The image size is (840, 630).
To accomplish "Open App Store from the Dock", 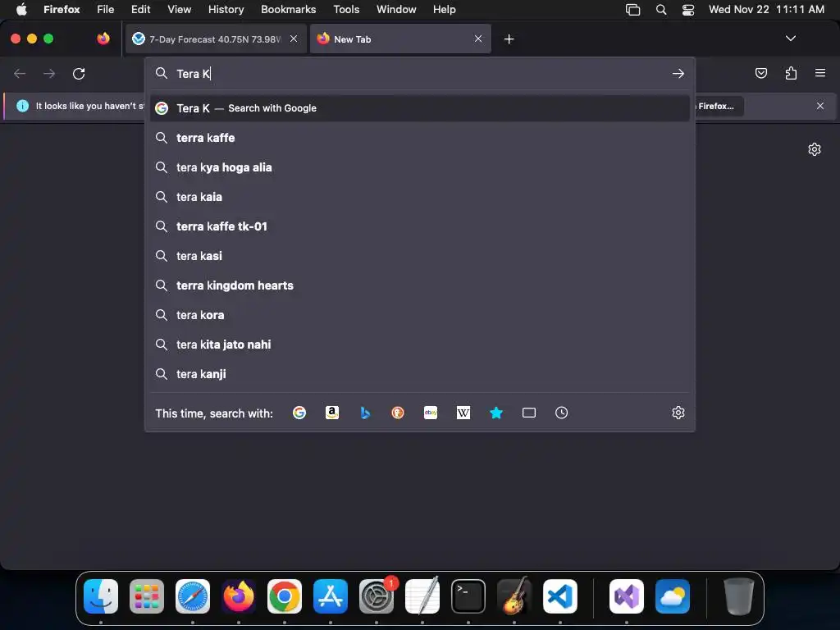I will (331, 596).
